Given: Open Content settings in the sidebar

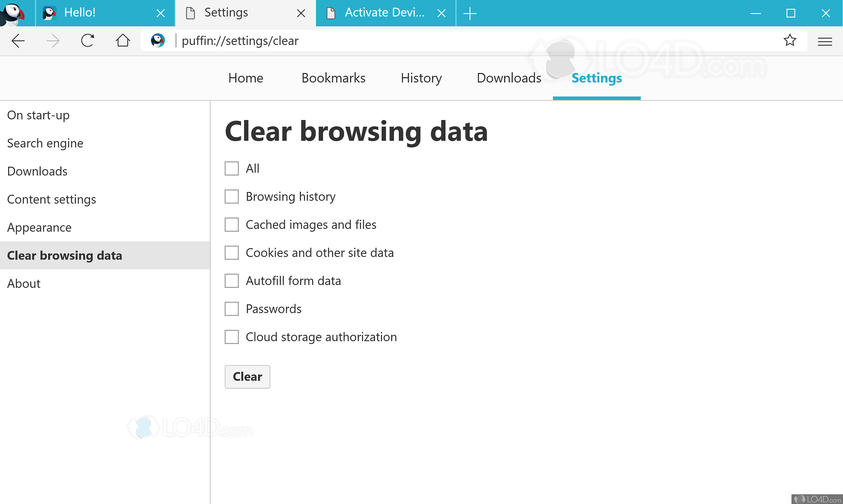Looking at the screenshot, I should pos(51,199).
